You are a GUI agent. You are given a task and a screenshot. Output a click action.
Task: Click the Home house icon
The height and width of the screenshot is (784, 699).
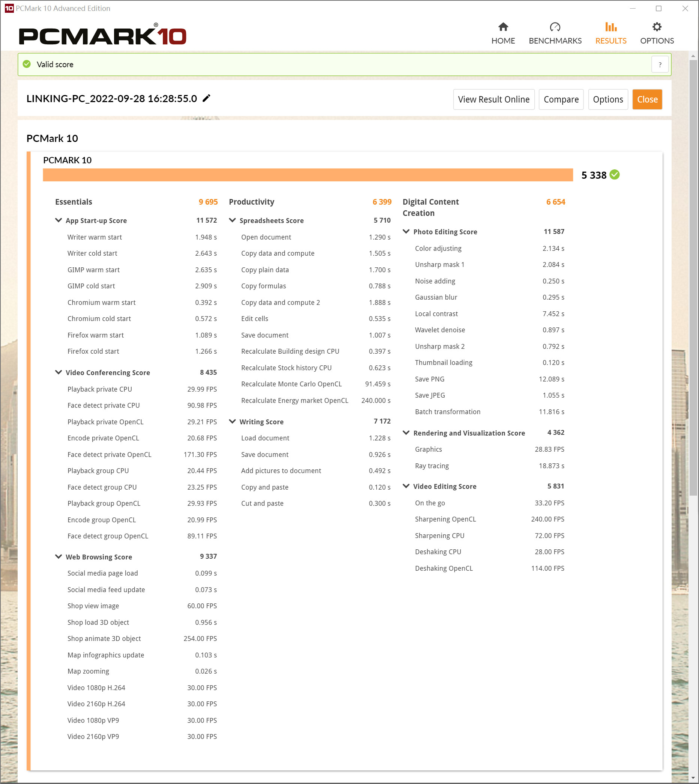pos(503,27)
